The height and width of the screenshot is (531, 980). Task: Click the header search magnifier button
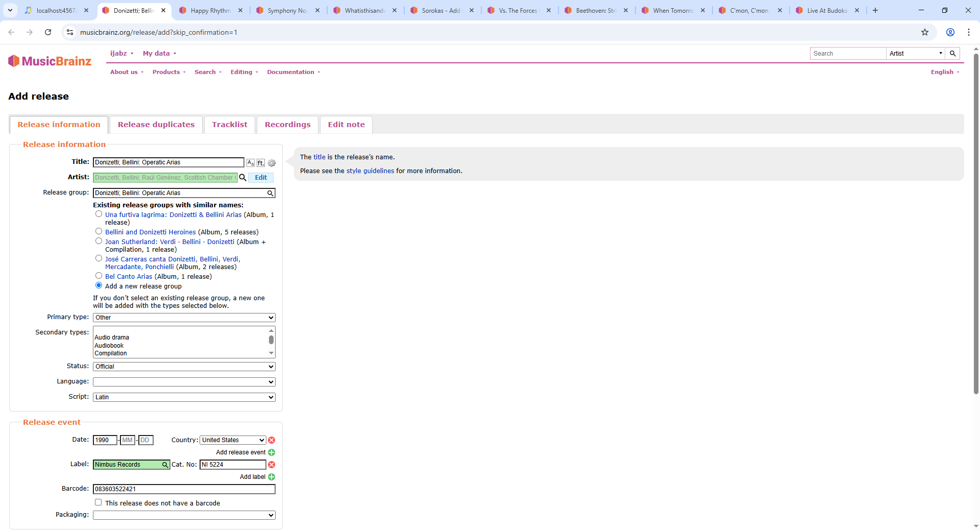(x=952, y=54)
